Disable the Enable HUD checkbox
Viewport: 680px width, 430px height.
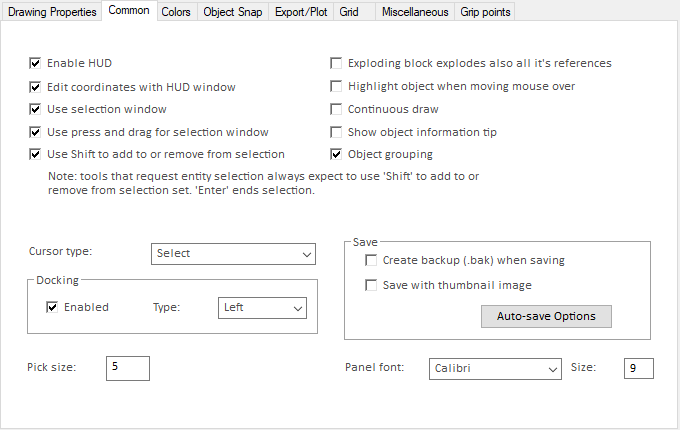[36, 63]
